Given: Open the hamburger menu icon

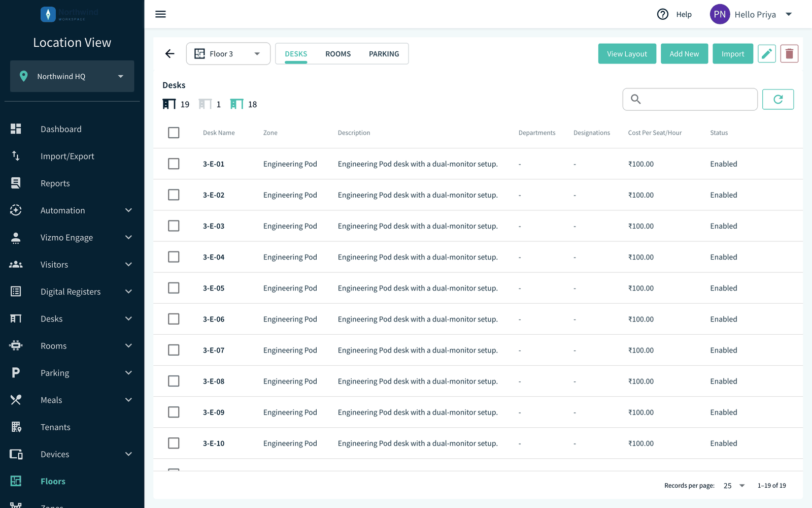Looking at the screenshot, I should coord(160,14).
